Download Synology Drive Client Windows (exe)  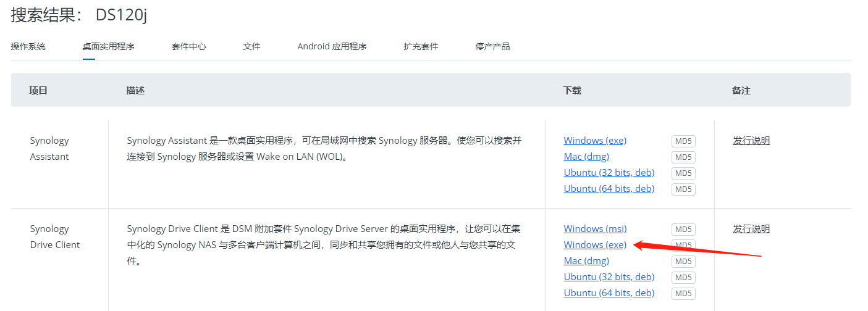click(x=595, y=245)
